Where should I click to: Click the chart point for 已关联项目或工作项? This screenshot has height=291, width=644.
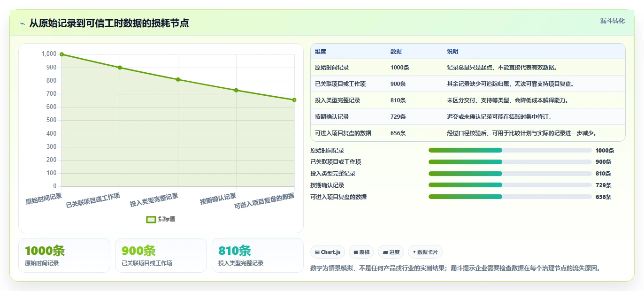pos(120,68)
